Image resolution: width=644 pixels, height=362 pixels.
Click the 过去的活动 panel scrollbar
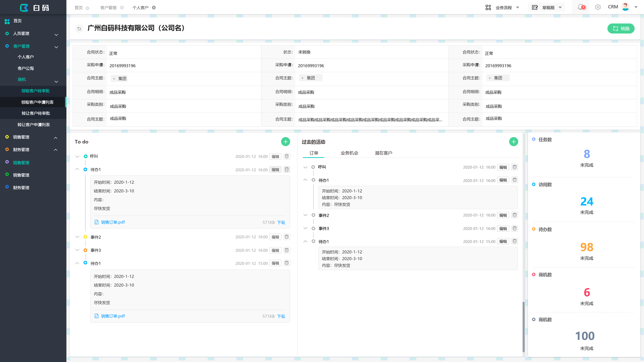(523, 327)
